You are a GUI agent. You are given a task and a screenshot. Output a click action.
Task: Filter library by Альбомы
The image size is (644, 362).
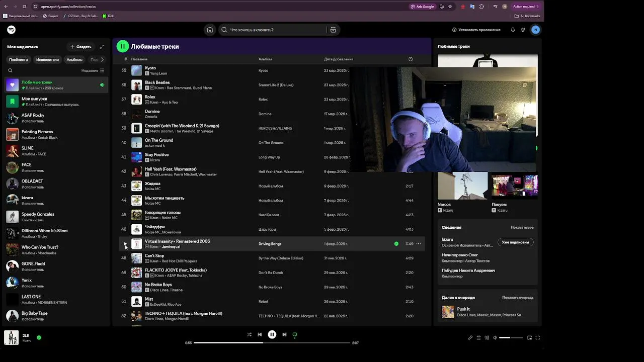74,59
